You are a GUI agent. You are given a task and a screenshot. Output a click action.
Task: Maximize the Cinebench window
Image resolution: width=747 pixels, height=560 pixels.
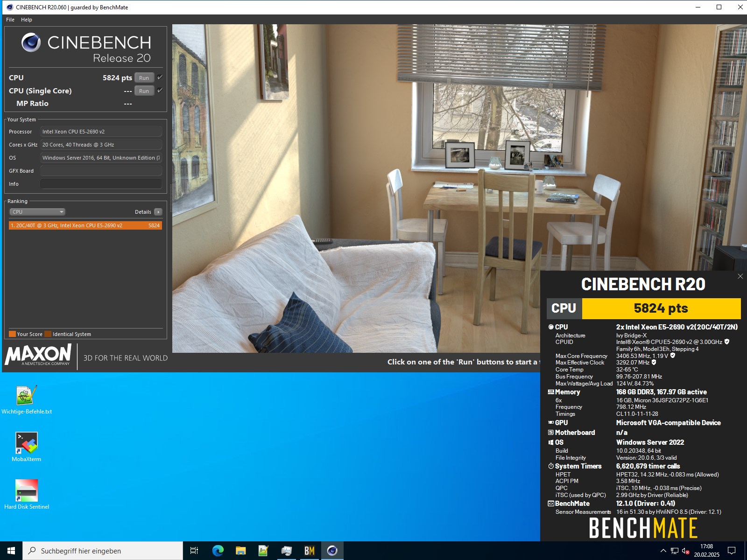(x=719, y=7)
